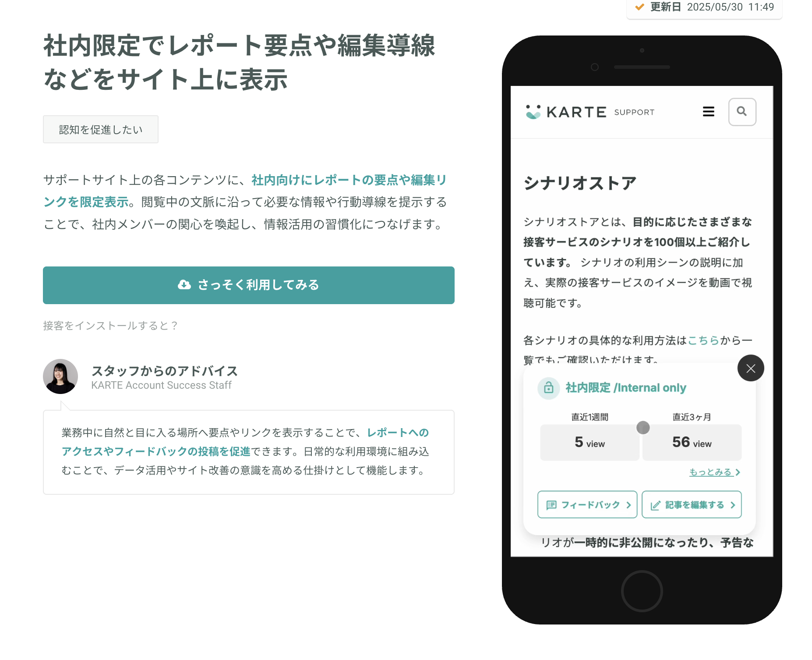Click highlighted レポートへのアクセス advice text
This screenshot has height=660, width=812.
245,442
